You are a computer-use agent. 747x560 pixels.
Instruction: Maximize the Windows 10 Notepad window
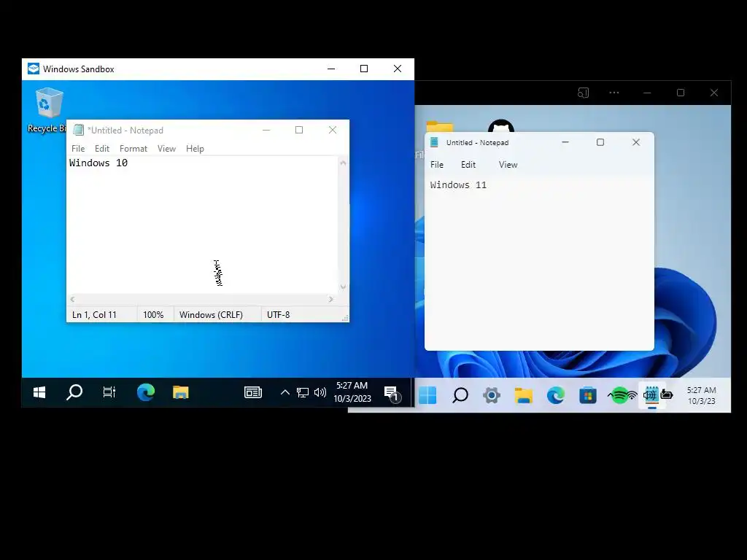click(x=299, y=130)
